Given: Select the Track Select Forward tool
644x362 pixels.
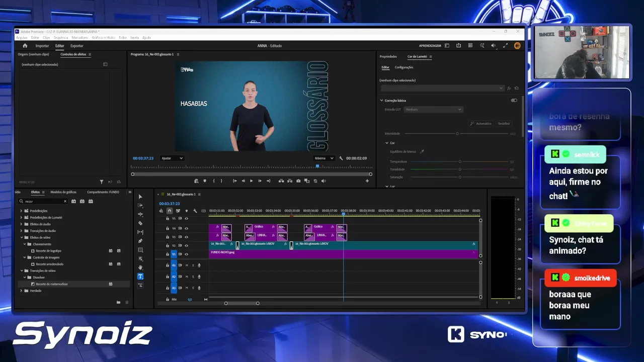Looking at the screenshot, I should tap(140, 206).
